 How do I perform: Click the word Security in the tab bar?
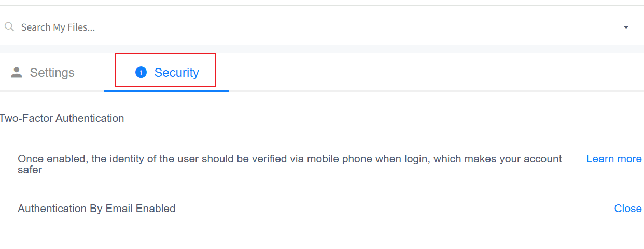pos(176,73)
